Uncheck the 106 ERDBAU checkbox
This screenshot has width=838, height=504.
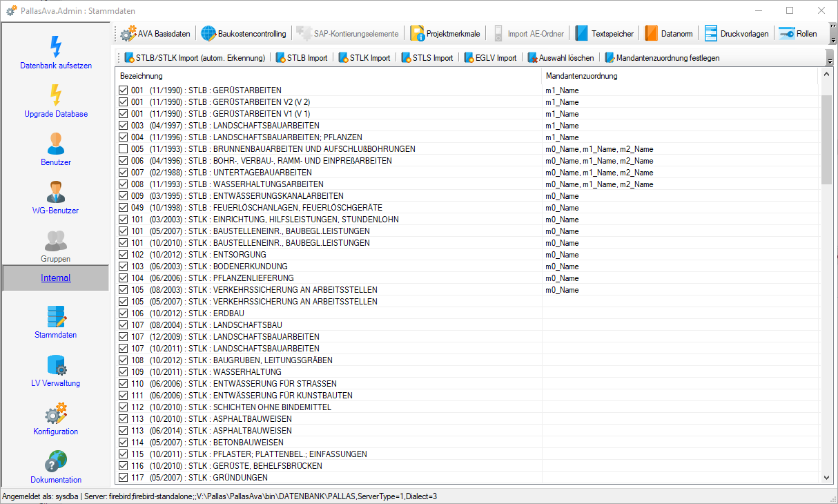click(x=124, y=313)
